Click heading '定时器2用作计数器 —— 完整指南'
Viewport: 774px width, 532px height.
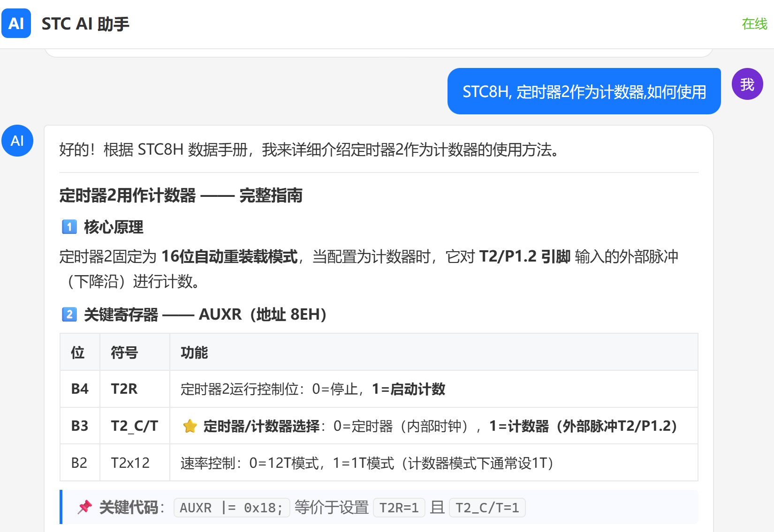click(x=181, y=195)
